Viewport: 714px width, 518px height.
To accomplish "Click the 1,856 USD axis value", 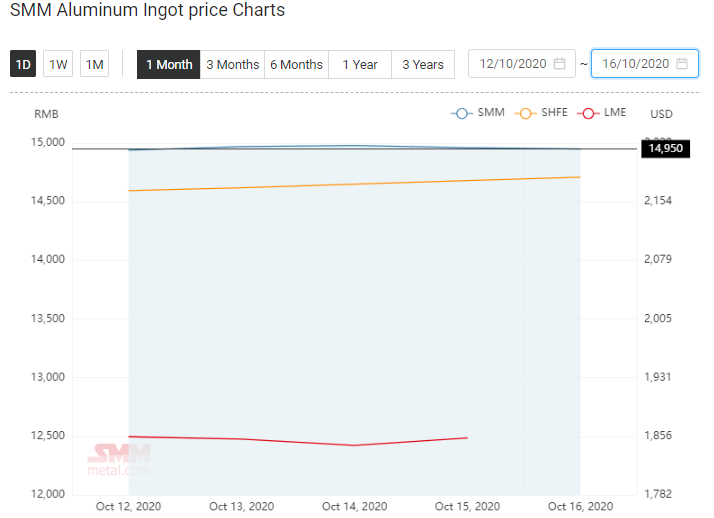I will point(658,435).
